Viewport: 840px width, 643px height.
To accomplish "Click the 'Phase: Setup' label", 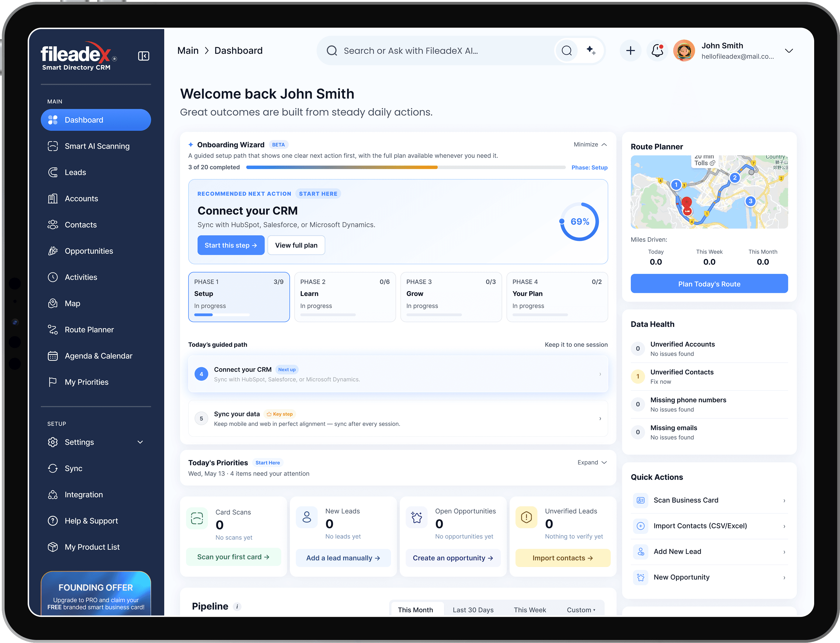I will coord(589,167).
